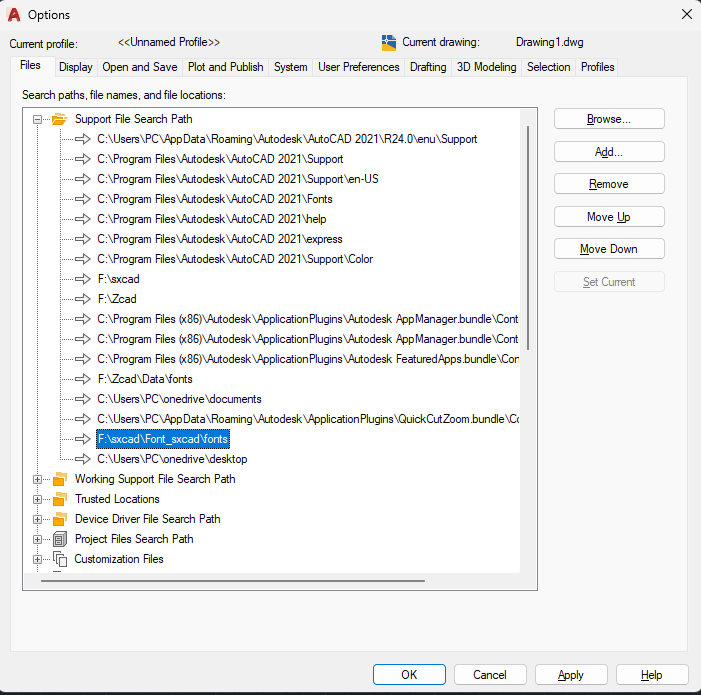Click the Support File Search Path folder icon
This screenshot has width=701, height=695.
[59, 119]
